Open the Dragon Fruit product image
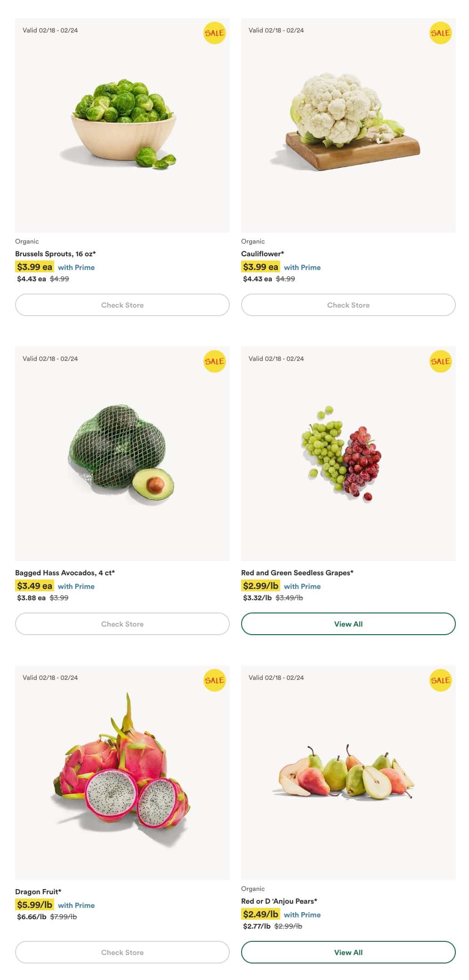The height and width of the screenshot is (980, 469). pyautogui.click(x=122, y=772)
